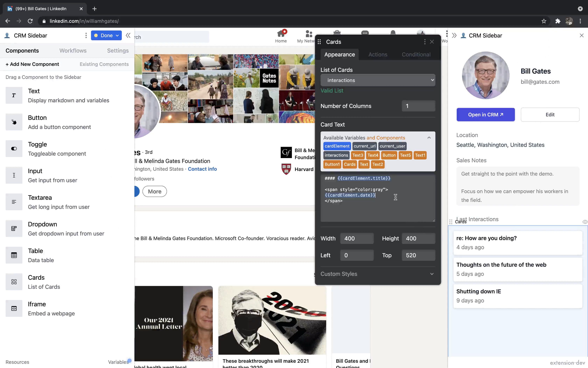
Task: Open the 'Our 2021 Annual Letter' thumbnail
Action: tap(173, 324)
